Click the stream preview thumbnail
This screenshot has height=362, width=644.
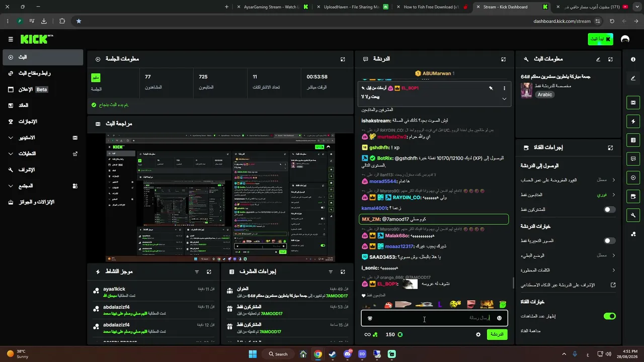coord(220,198)
